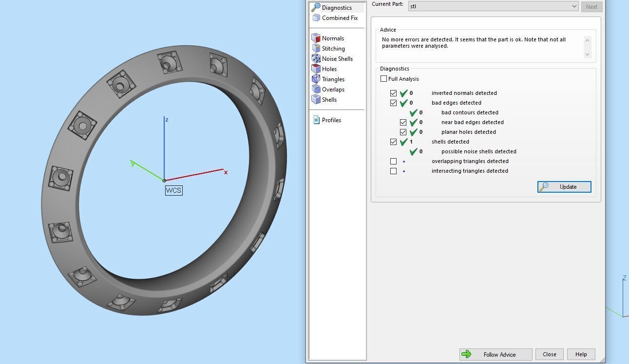Click the 'bad contours detected' label
Screen dimensions: 629x364
click(470, 112)
